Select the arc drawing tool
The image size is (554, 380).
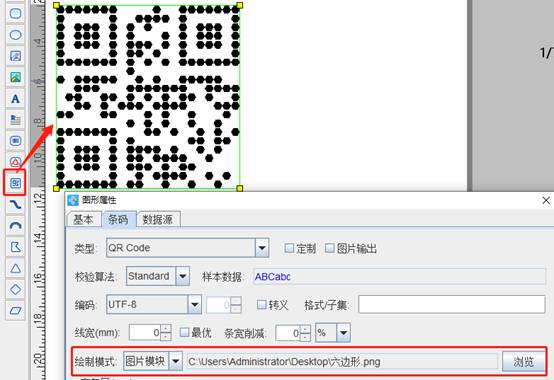point(15,226)
